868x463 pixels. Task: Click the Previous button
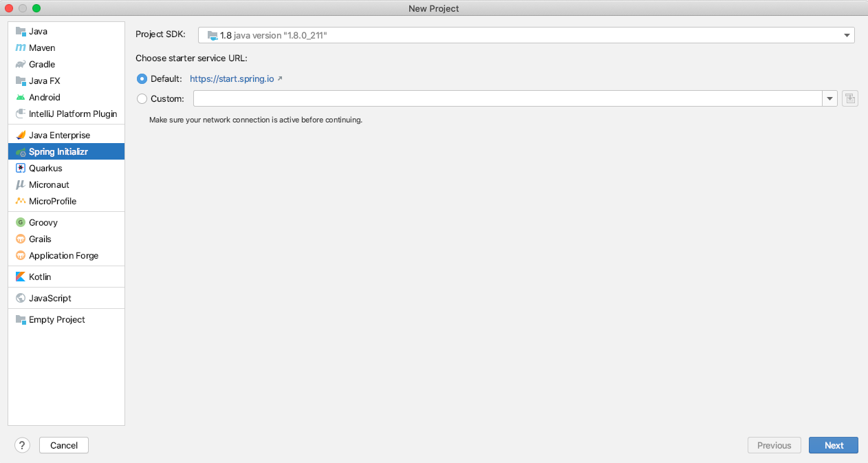774,445
